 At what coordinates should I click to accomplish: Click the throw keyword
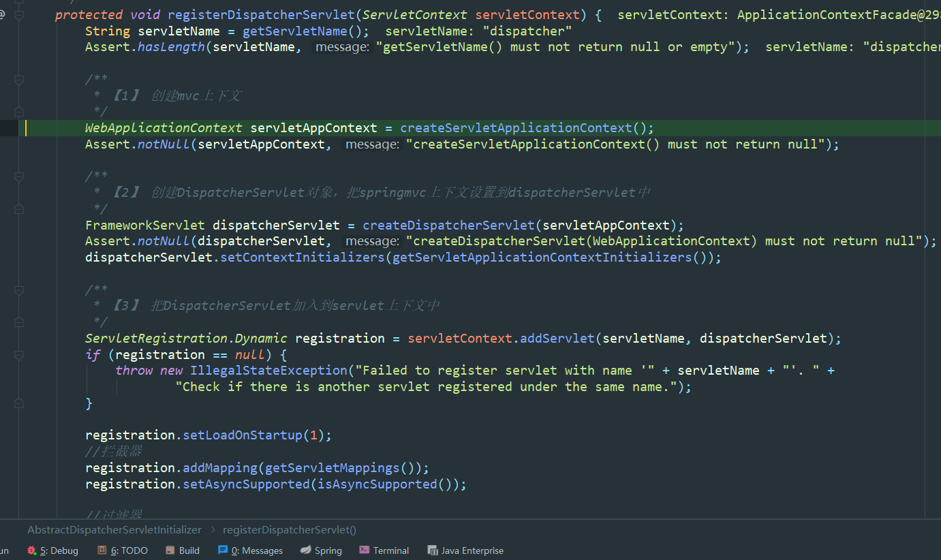coord(134,371)
